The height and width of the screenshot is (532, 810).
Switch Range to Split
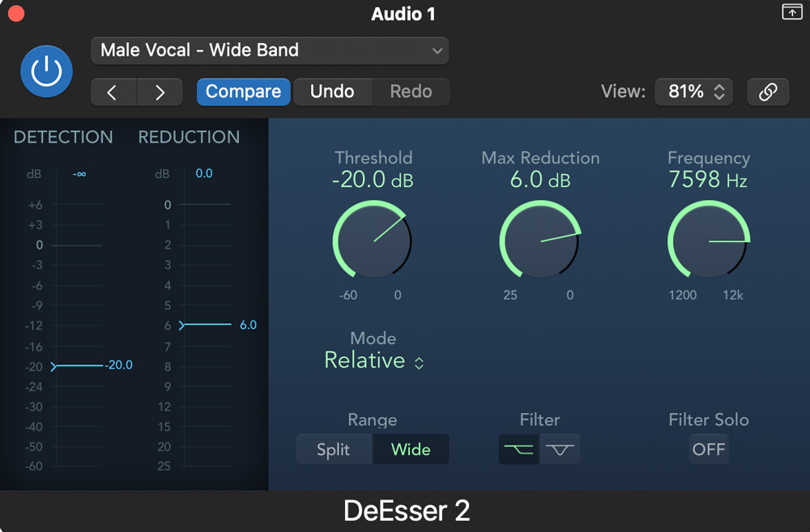[x=334, y=449]
